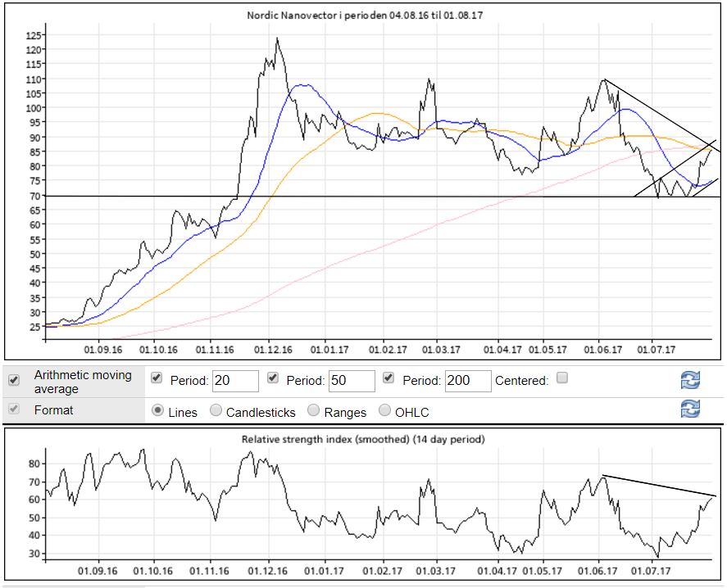Choose the Ranges format option
Screen dimensions: 727x588
click(313, 411)
